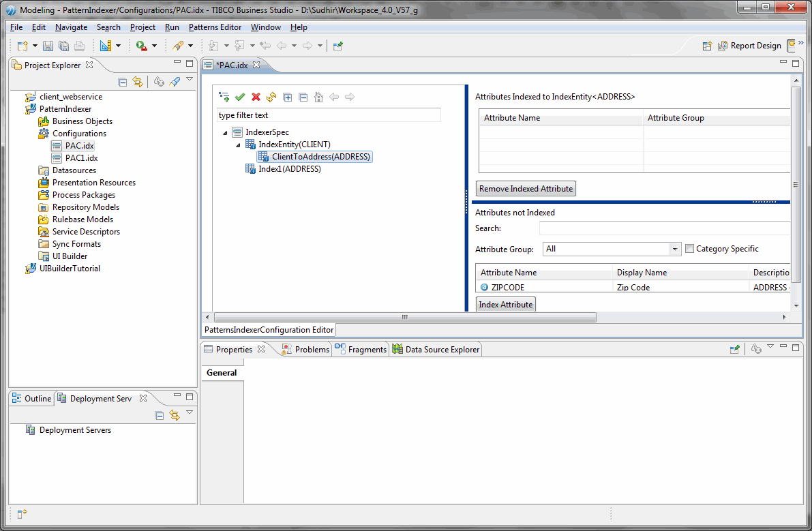Toggle Link with Editor in Project Explorer
This screenshot has width=812, height=531.
coord(138,82)
